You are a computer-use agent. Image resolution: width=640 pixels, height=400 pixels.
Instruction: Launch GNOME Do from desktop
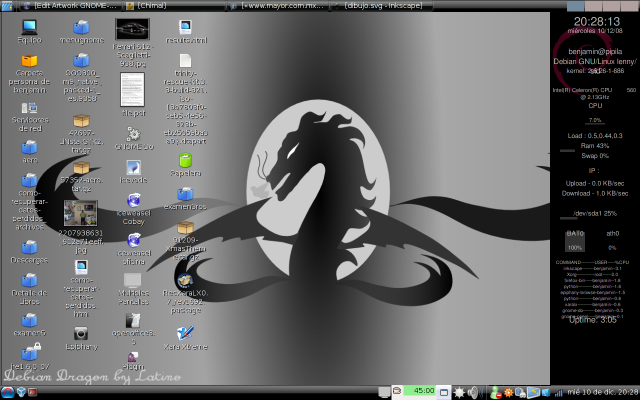coord(133,134)
